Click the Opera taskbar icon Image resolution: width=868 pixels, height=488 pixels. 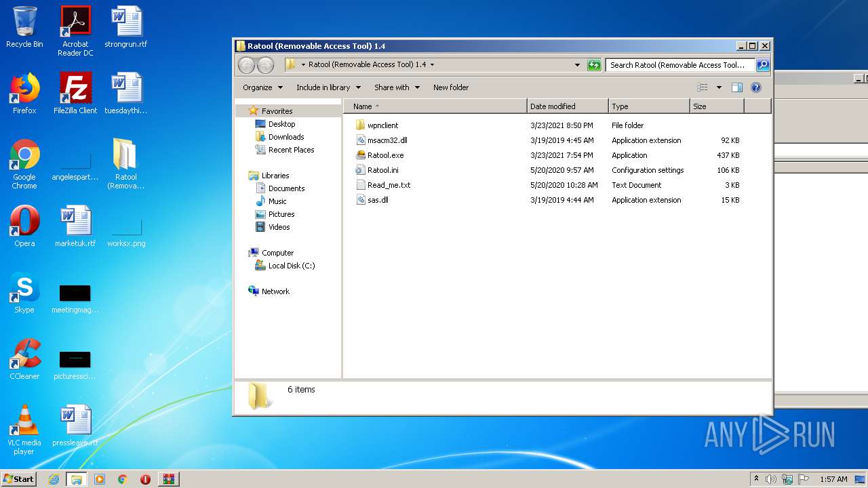(x=145, y=479)
